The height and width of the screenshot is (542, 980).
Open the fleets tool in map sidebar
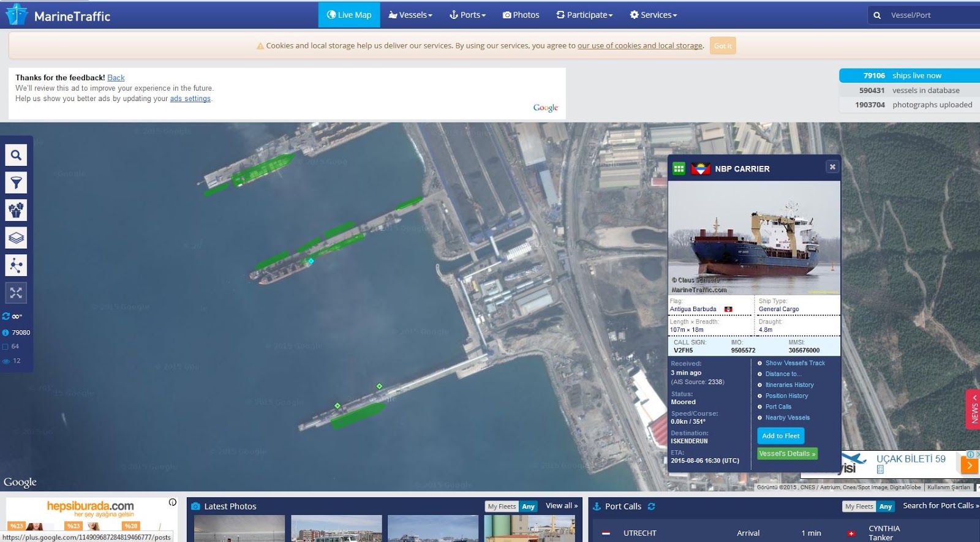coord(16,210)
